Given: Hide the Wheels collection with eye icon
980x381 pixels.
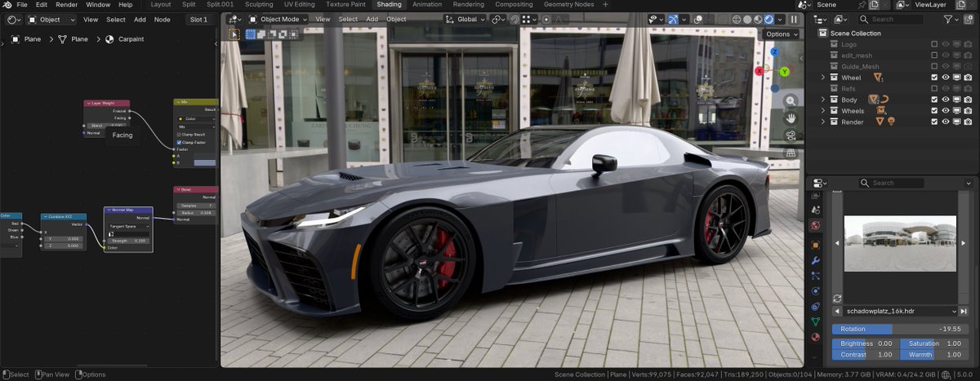Looking at the screenshot, I should (946, 111).
